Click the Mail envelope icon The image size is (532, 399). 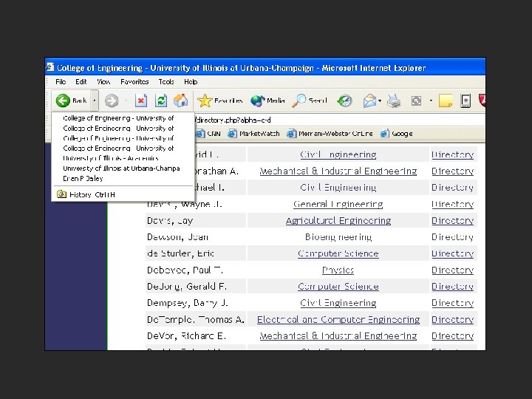tap(369, 100)
